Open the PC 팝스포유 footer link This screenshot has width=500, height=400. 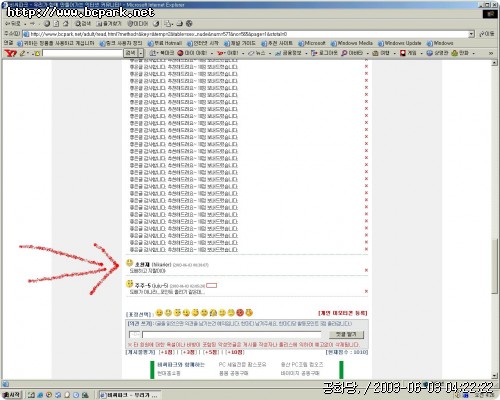tap(243, 365)
